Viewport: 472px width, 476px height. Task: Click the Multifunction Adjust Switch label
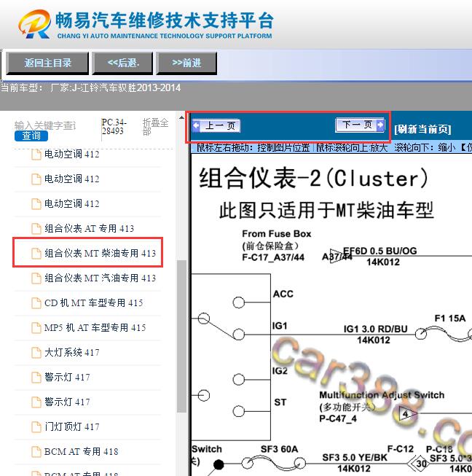pyautogui.click(x=382, y=395)
